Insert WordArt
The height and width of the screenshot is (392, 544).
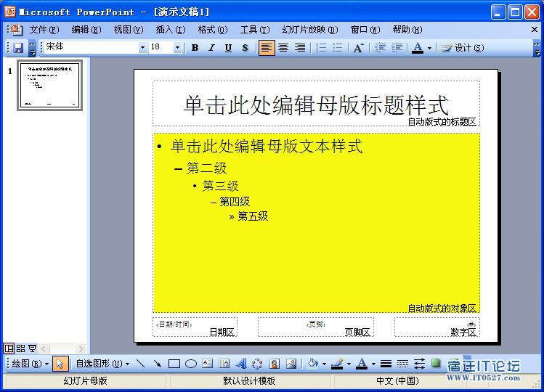point(241,364)
